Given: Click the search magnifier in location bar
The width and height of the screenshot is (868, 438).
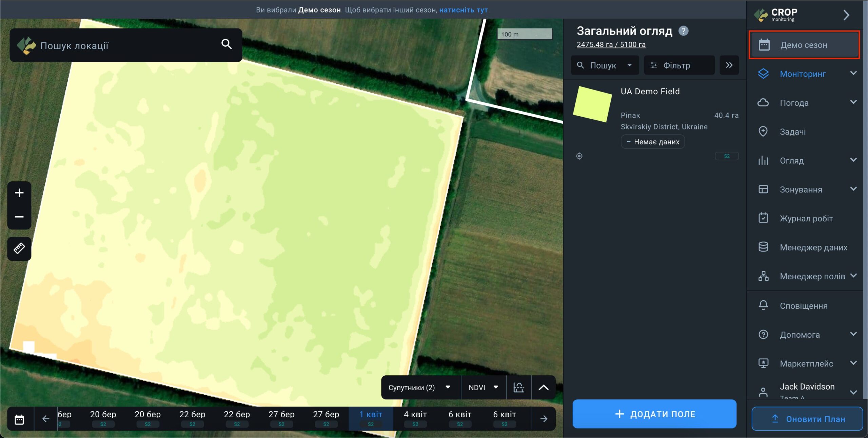Looking at the screenshot, I should tap(226, 44).
